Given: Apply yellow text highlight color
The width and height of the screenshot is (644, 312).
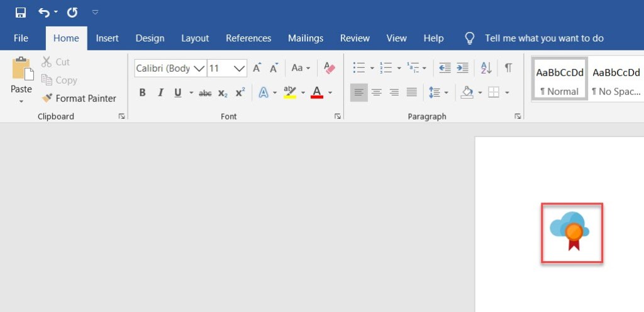Looking at the screenshot, I should tap(289, 93).
